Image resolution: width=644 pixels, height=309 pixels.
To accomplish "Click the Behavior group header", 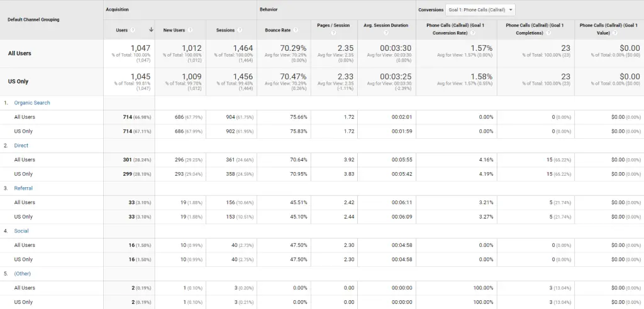I will 268,9.
